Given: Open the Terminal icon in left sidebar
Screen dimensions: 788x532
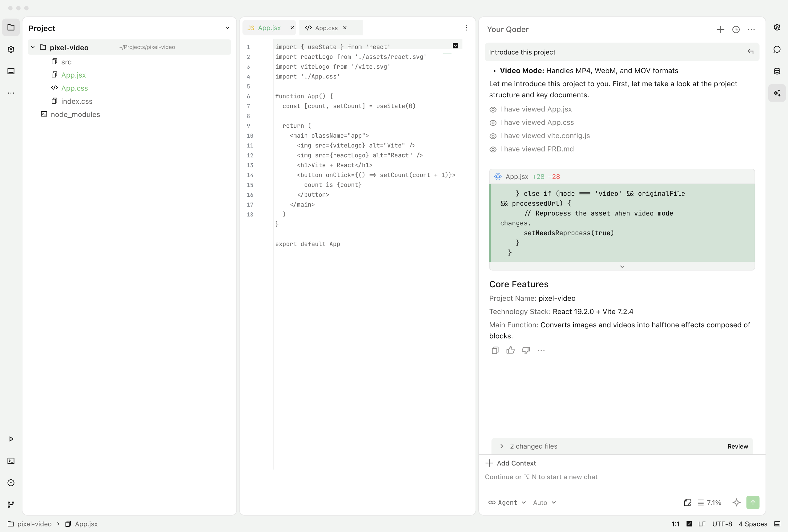Looking at the screenshot, I should click(11, 461).
